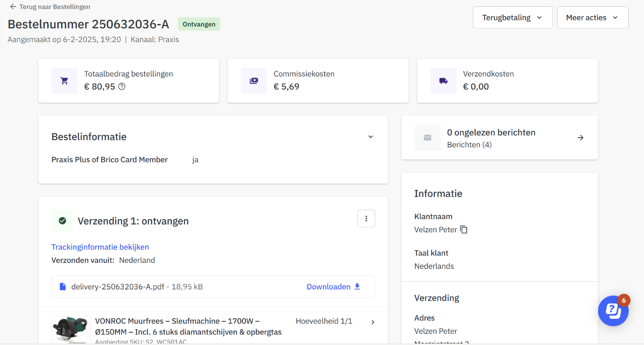Viewport: 644px width, 345px height.
Task: Click the envelope messages icon
Action: (x=427, y=138)
